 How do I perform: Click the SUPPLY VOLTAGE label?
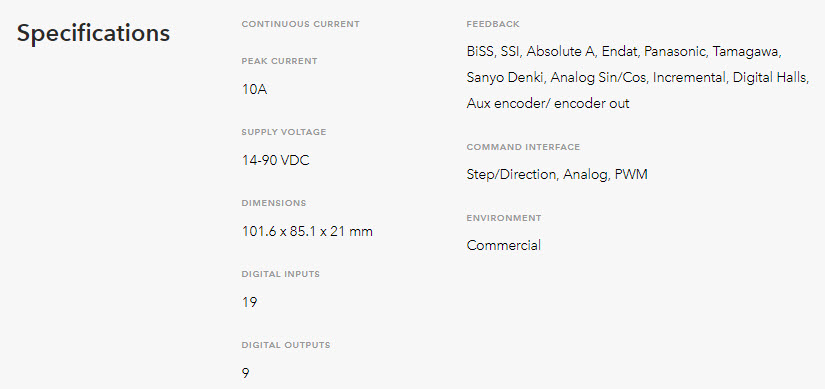coord(284,132)
